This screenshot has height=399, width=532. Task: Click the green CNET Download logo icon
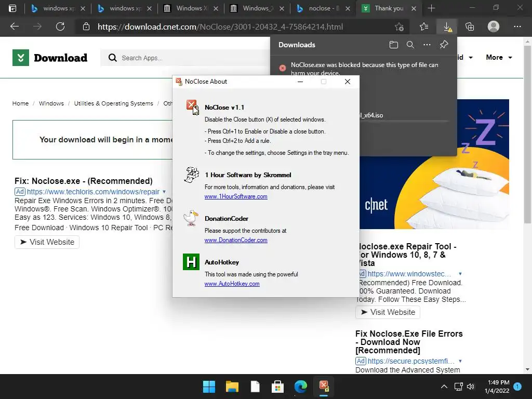point(21,58)
